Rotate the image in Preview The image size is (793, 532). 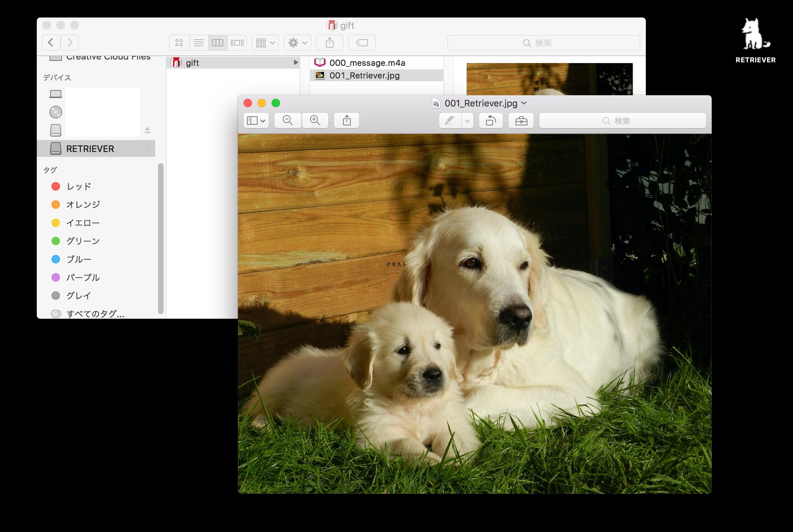point(491,120)
